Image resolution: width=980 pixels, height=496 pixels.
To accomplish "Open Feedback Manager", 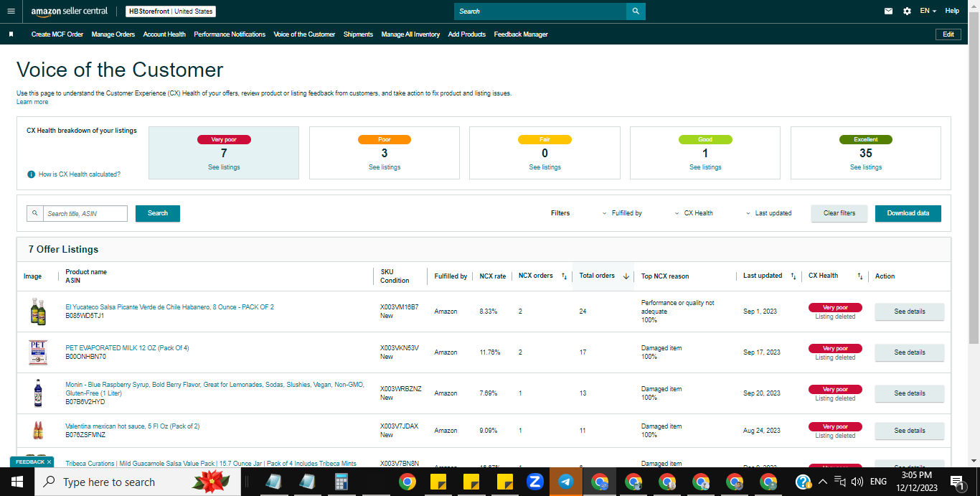I will [x=521, y=34].
